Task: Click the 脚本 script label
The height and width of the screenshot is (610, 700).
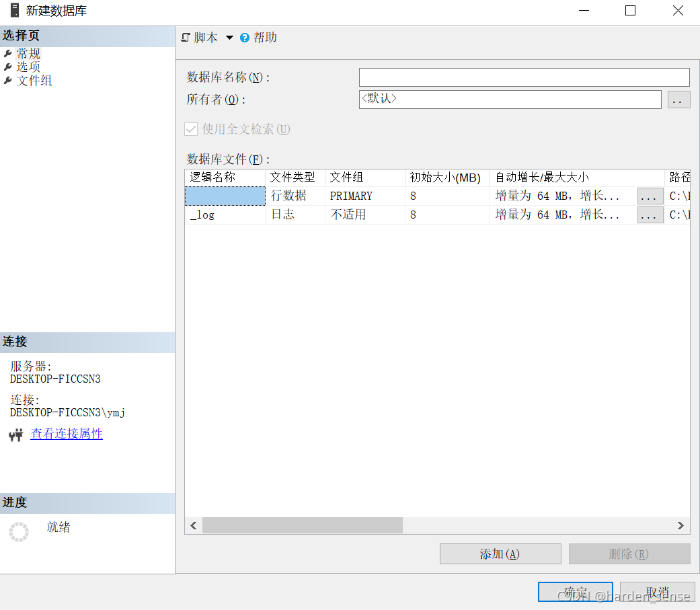Action: pyautogui.click(x=205, y=38)
